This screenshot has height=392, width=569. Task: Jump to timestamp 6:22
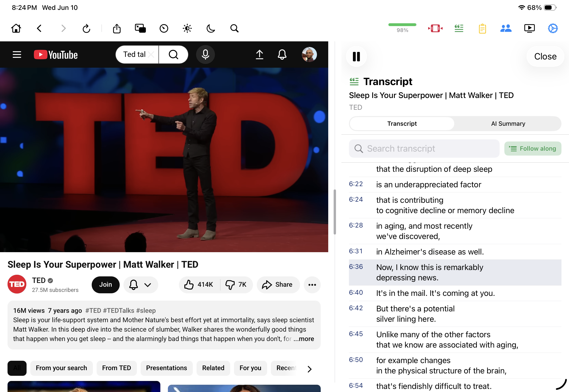pyautogui.click(x=356, y=184)
